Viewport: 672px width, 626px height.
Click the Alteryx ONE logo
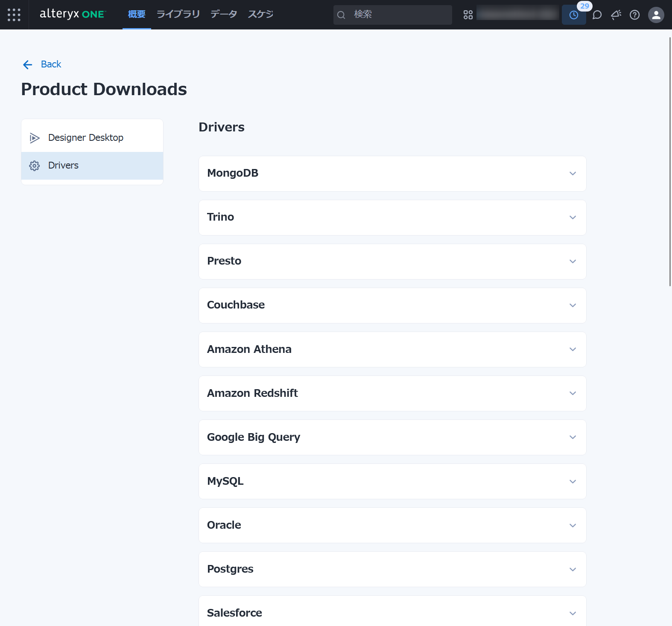(x=73, y=14)
